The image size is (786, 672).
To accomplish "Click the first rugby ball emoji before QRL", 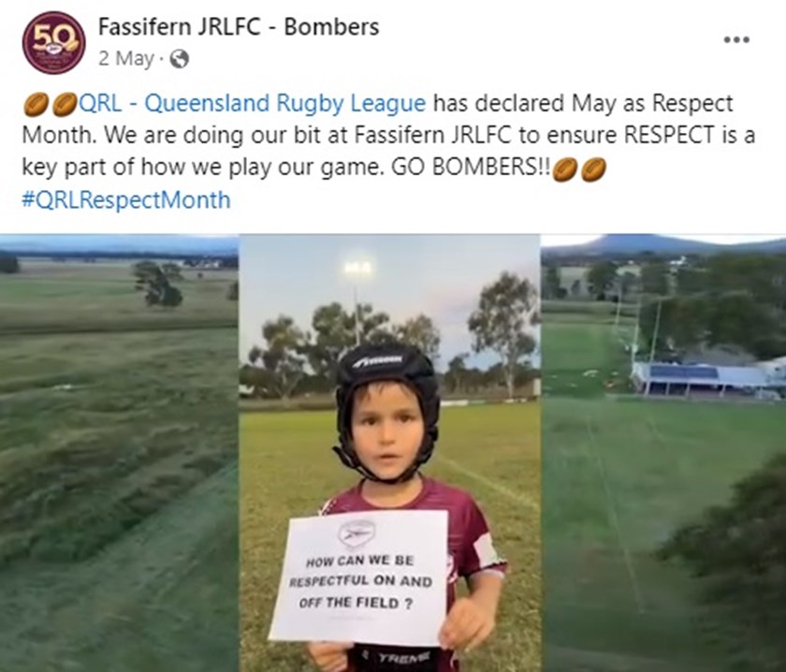I will pos(34,103).
